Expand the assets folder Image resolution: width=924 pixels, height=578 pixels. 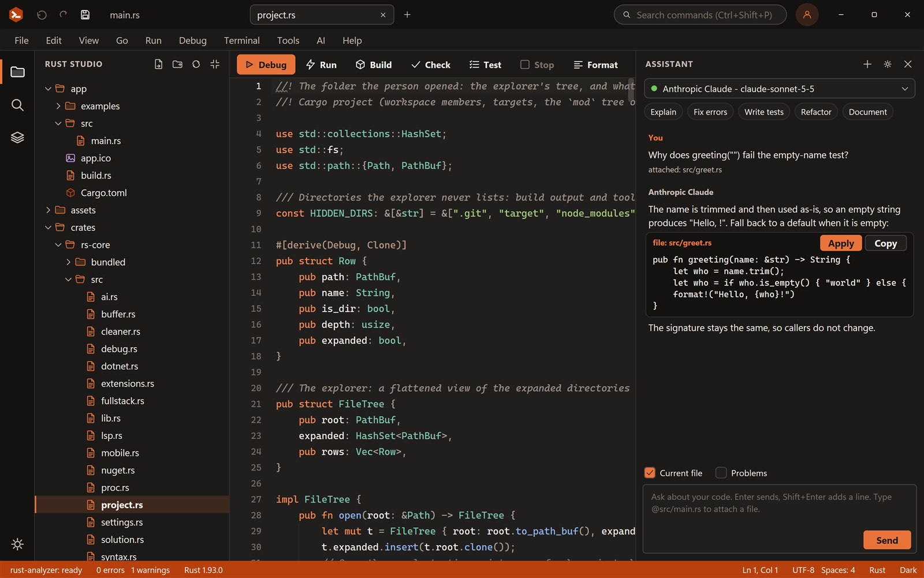[x=48, y=210]
